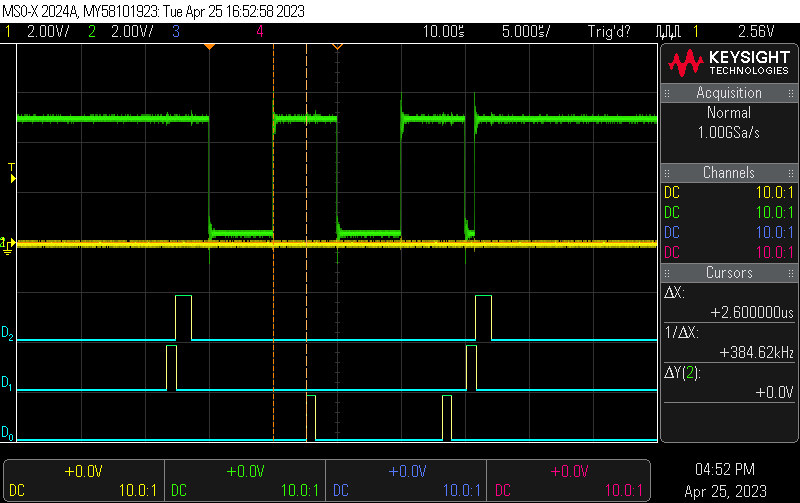Click the channel 1 ground reference indicator

point(7,245)
